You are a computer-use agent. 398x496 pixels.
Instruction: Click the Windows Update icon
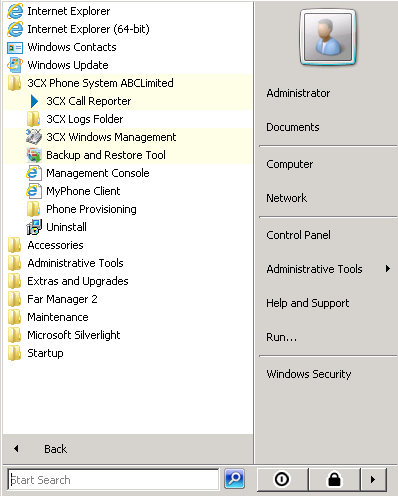[x=15, y=65]
